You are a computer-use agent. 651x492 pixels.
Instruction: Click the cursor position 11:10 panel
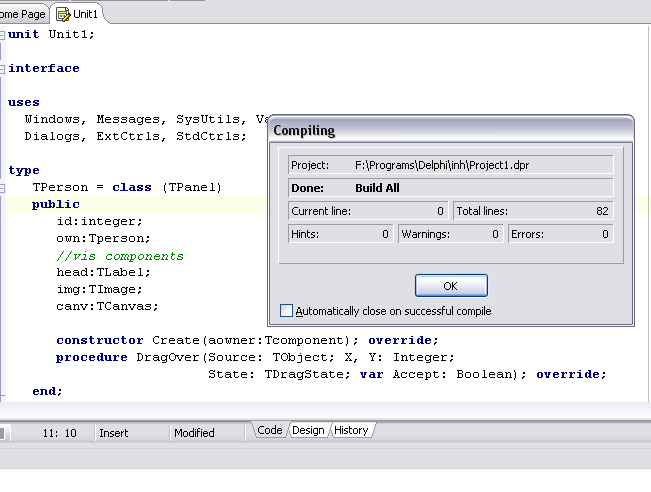(x=60, y=433)
